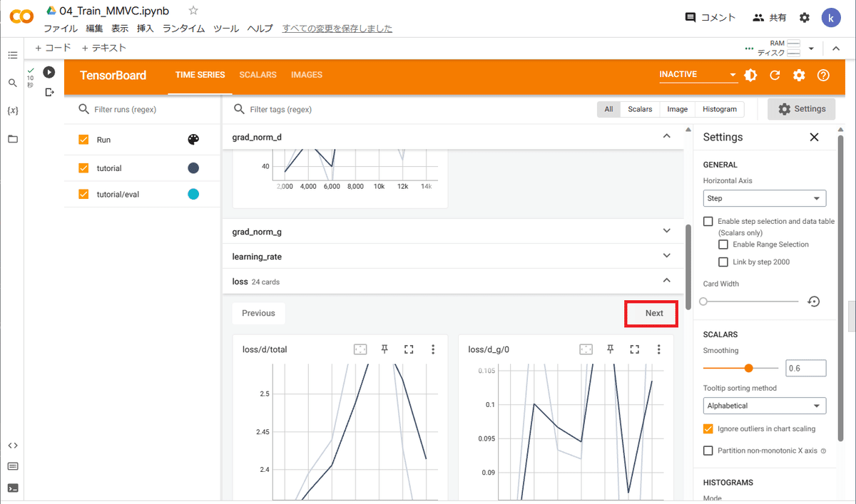
Task: Open the INACTIVE plugin dropdown
Action: coord(698,74)
